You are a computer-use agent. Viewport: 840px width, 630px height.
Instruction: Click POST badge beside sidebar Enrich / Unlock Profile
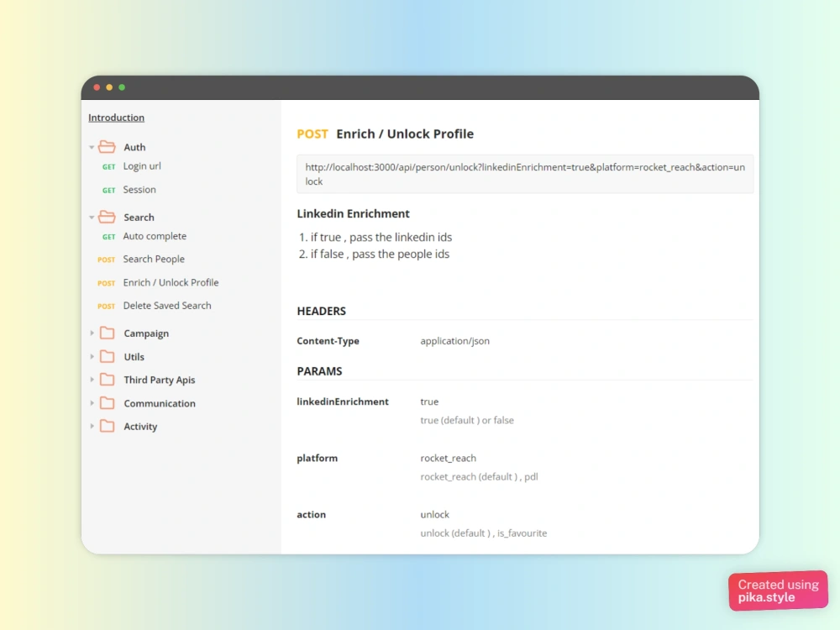coord(106,283)
